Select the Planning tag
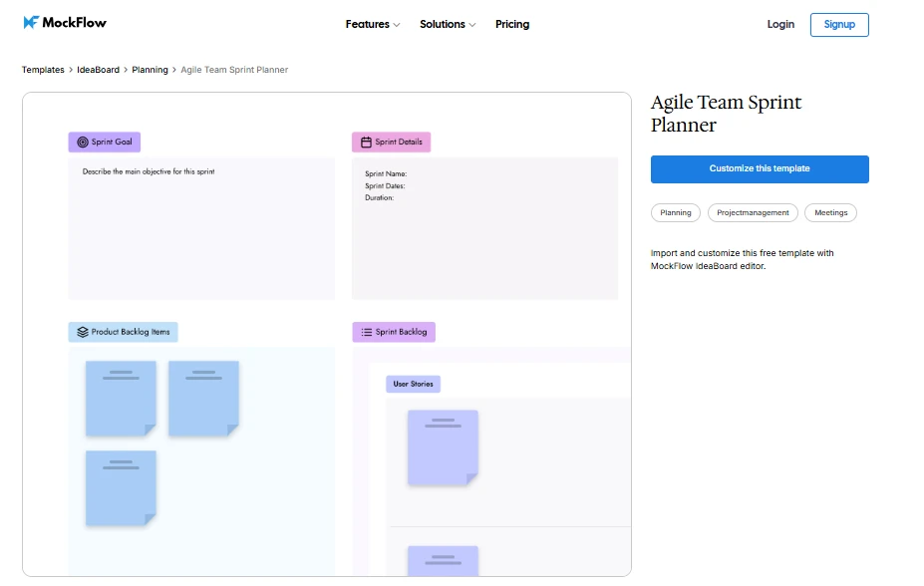924x586 pixels. tap(676, 212)
